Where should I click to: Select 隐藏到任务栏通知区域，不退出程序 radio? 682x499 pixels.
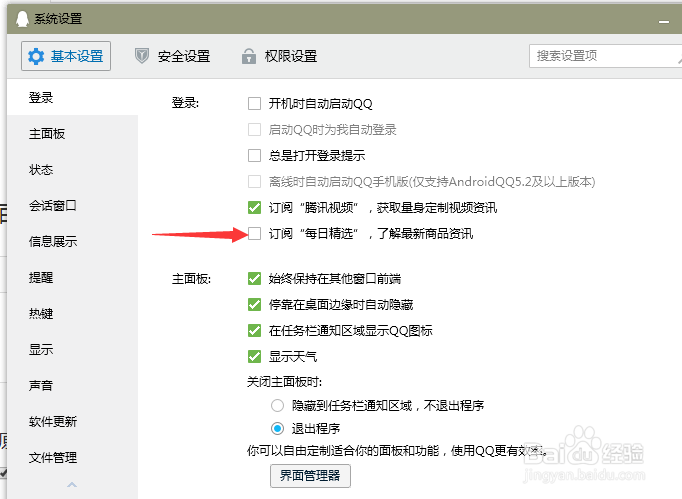point(277,406)
